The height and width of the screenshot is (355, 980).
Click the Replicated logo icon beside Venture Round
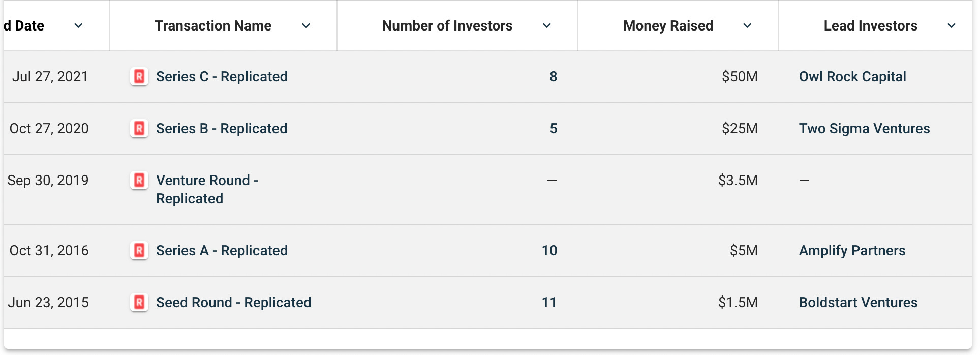[139, 181]
